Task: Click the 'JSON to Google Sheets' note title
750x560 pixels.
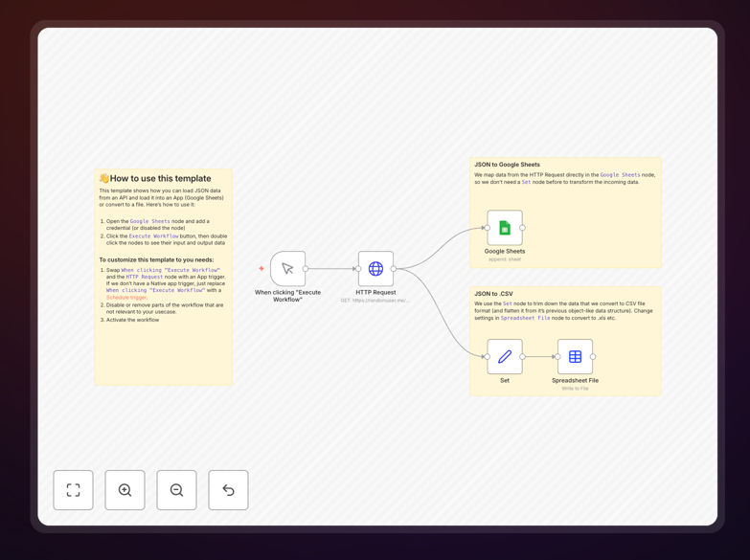Action: [507, 165]
